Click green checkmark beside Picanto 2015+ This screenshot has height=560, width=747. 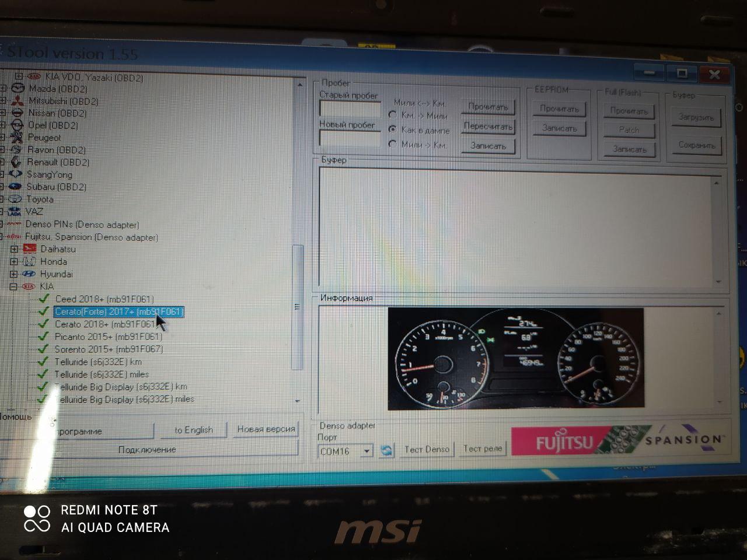coord(43,337)
